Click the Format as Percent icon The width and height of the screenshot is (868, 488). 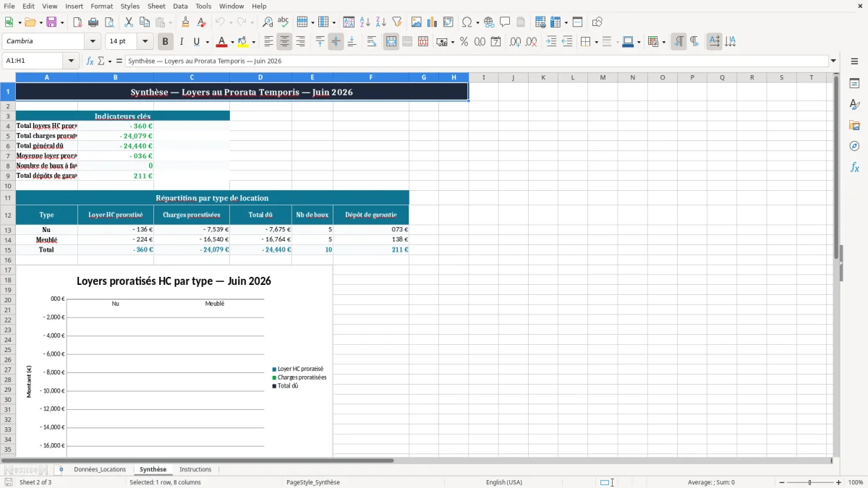464,42
